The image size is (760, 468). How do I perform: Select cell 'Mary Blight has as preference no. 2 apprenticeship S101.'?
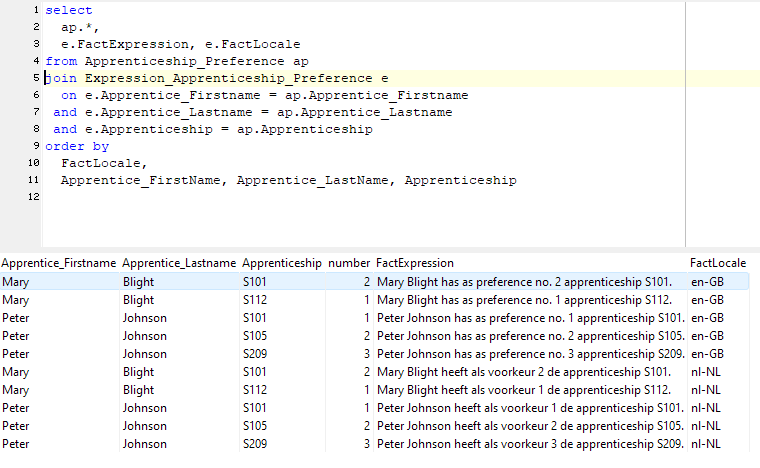[x=524, y=282]
